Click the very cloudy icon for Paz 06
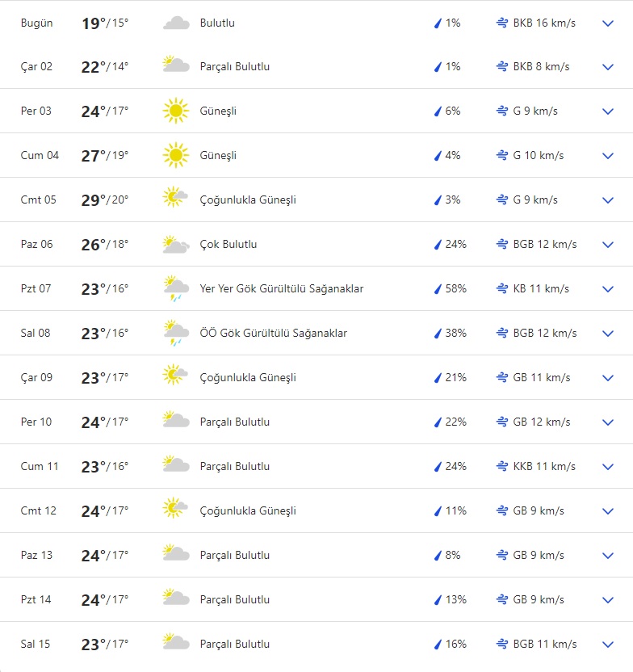 175,244
